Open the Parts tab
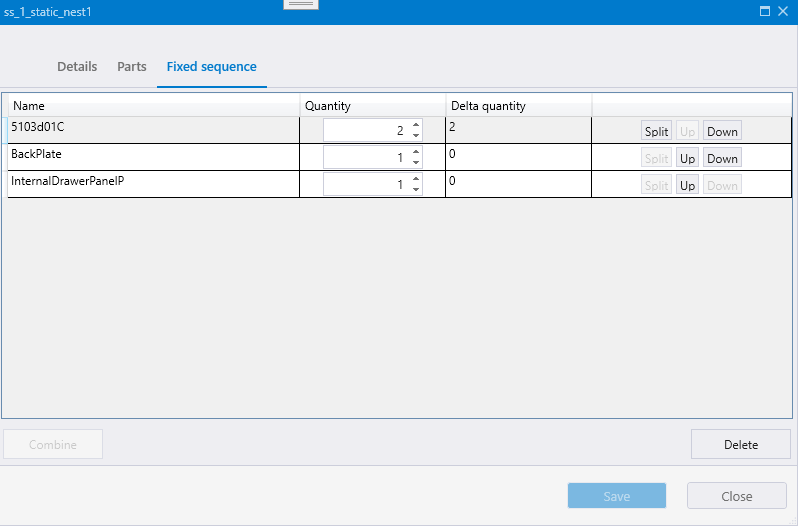The height and width of the screenshot is (526, 798). (x=132, y=67)
